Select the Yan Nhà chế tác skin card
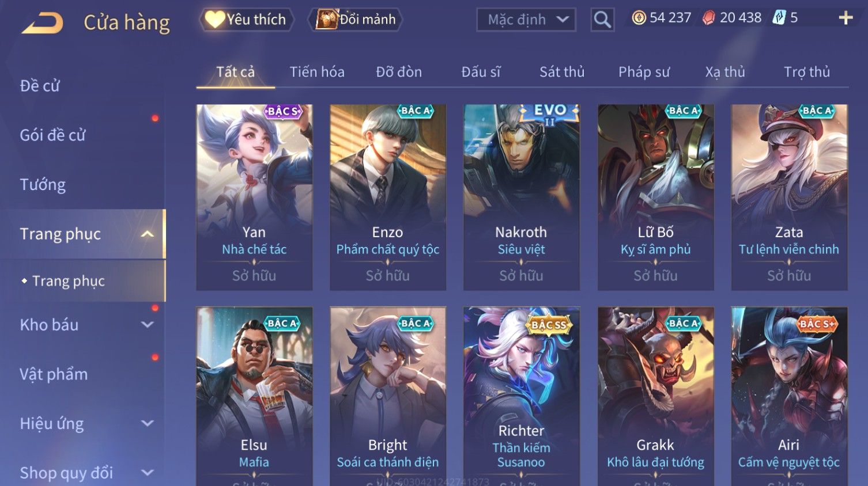 (x=254, y=197)
